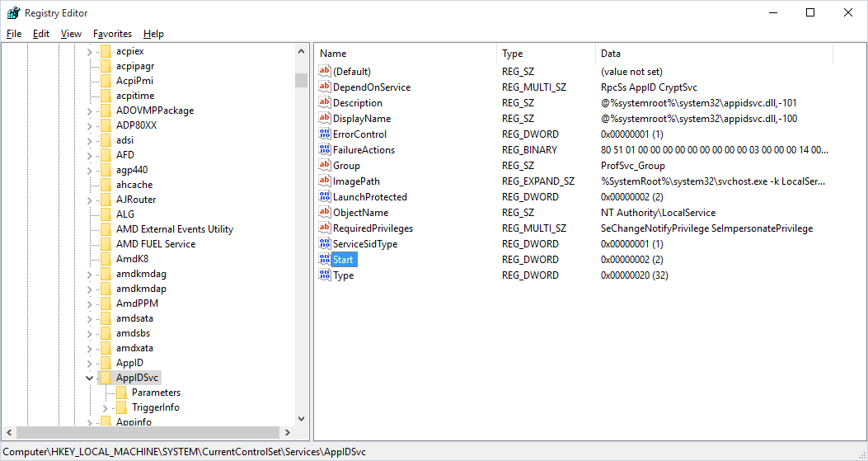The height and width of the screenshot is (461, 868).
Task: Sort values by Name column header
Action: (x=406, y=53)
